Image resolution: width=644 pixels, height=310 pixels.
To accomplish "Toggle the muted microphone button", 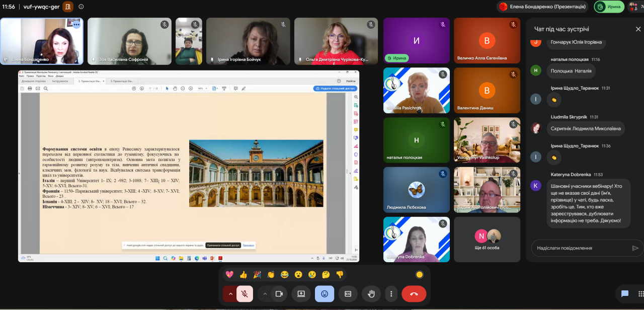I will 245,294.
